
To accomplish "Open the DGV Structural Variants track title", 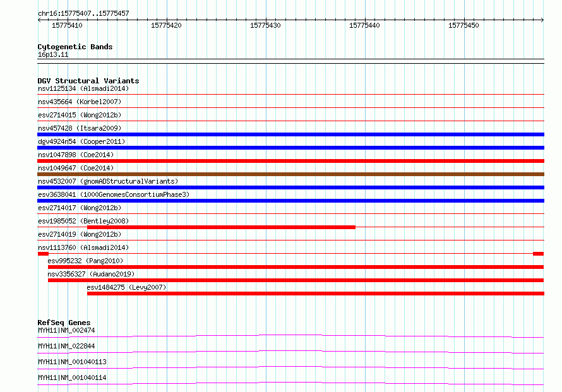I will (x=88, y=81).
